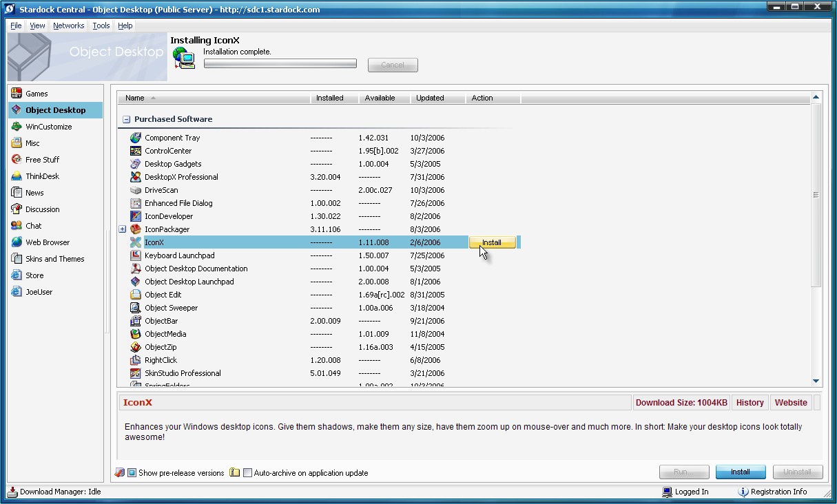Select the Object Desktop Documentation row

pos(320,269)
